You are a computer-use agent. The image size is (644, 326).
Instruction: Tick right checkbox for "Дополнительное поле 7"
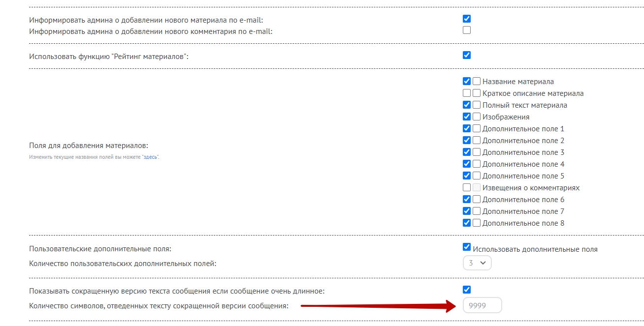pos(477,211)
